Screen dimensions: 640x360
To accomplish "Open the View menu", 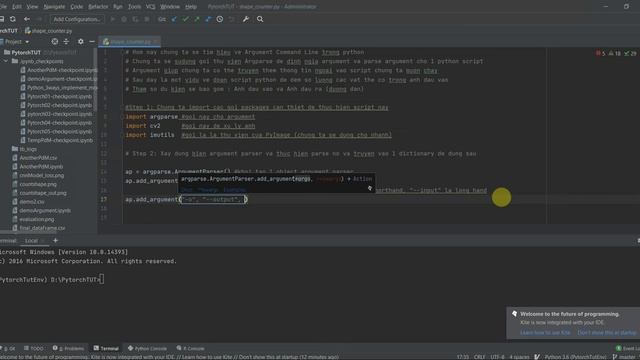I will (x=32, y=7).
